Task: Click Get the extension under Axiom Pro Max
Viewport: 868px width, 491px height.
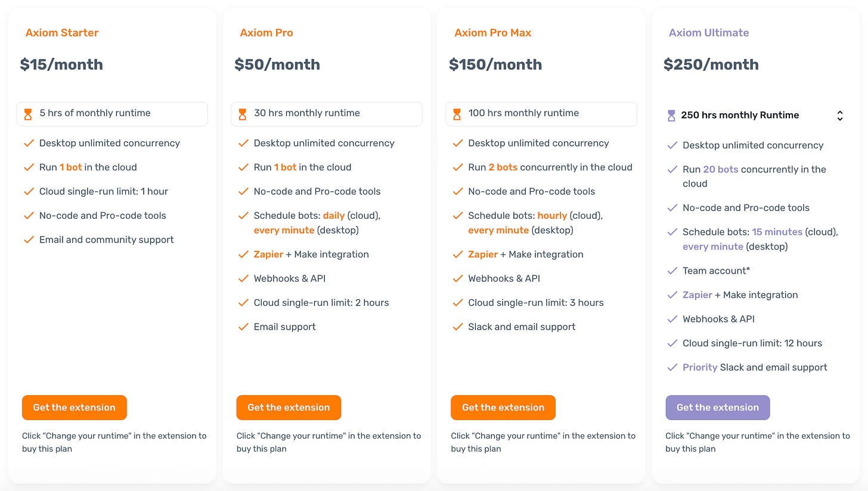Action: (x=503, y=408)
